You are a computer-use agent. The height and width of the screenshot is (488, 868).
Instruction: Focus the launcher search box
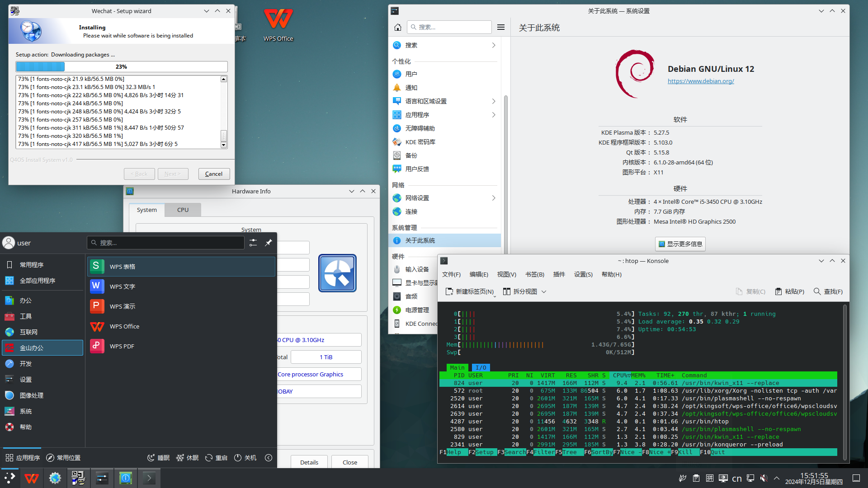click(165, 243)
